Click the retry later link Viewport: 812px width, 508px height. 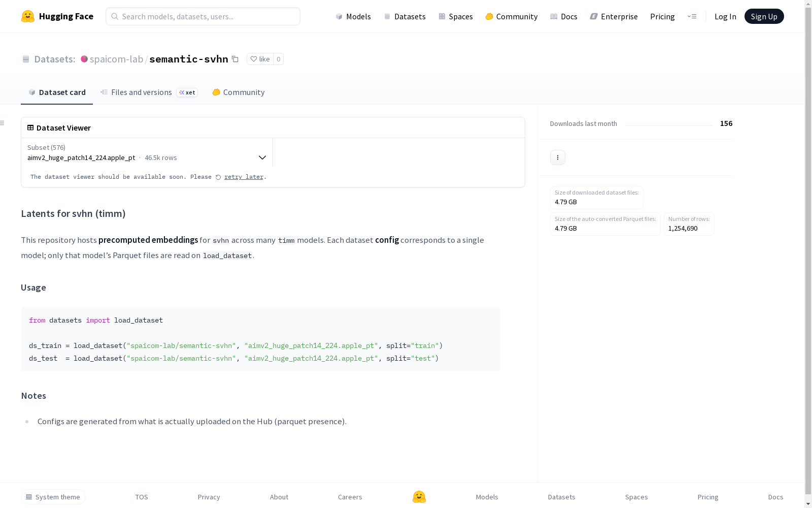[x=244, y=177]
